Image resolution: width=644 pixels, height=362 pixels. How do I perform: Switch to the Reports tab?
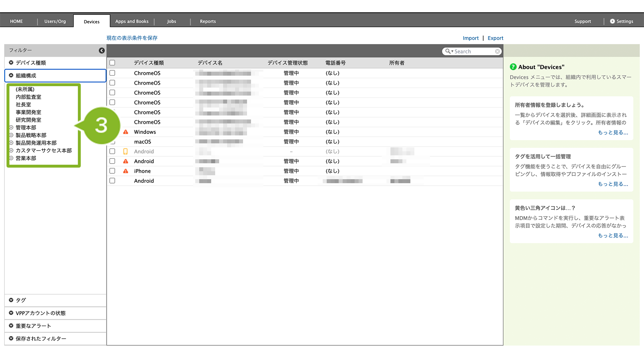[208, 21]
